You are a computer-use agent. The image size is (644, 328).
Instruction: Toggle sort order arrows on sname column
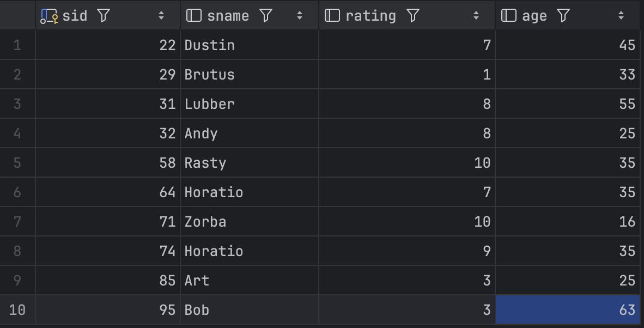click(x=300, y=16)
